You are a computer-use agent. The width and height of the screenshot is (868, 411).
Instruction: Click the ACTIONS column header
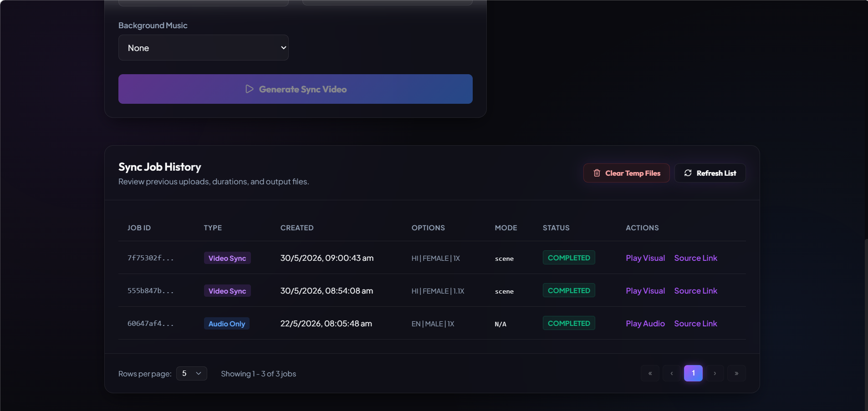click(642, 228)
